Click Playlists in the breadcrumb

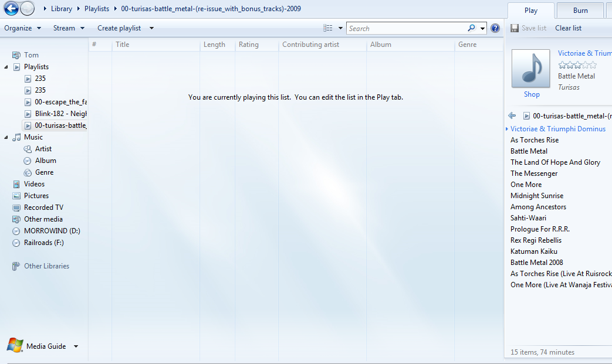coord(97,9)
